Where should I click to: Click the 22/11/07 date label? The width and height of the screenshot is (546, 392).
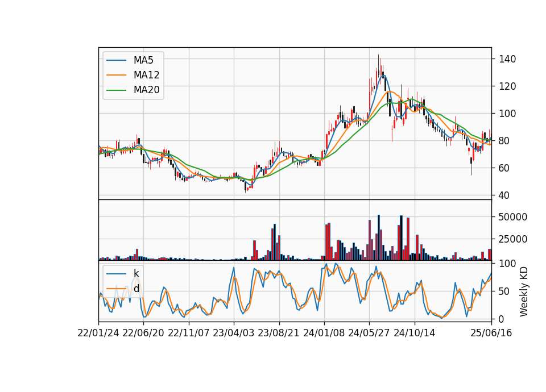click(189, 333)
